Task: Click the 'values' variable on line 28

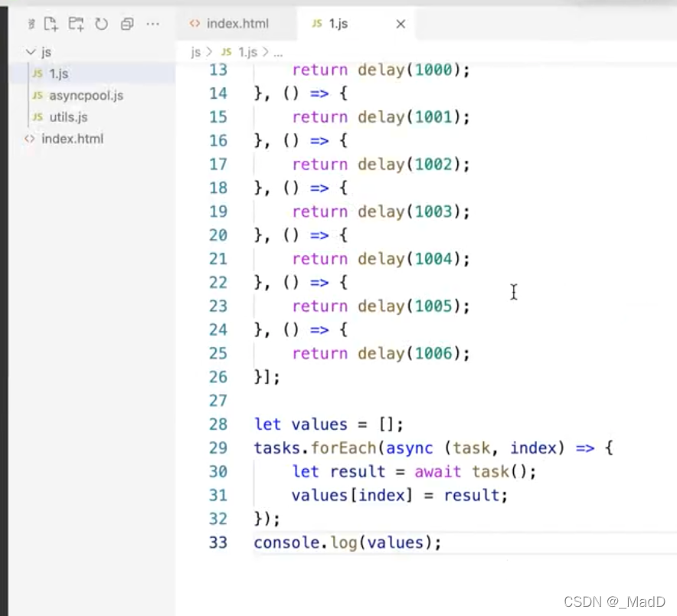Action: pos(319,424)
